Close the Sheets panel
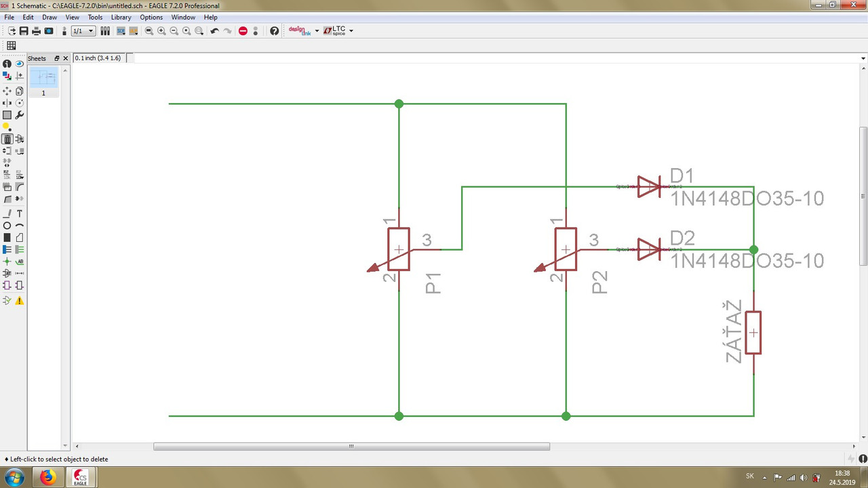The width and height of the screenshot is (868, 488). (x=66, y=58)
